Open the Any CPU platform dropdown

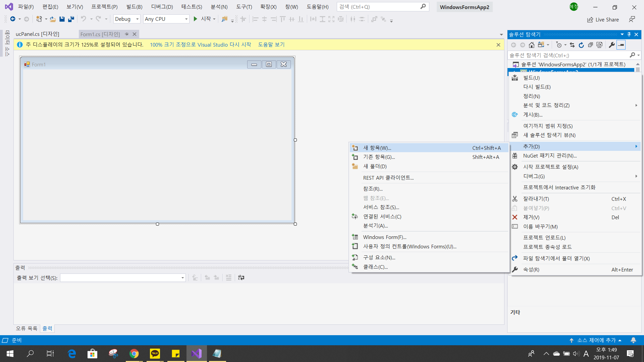point(166,19)
